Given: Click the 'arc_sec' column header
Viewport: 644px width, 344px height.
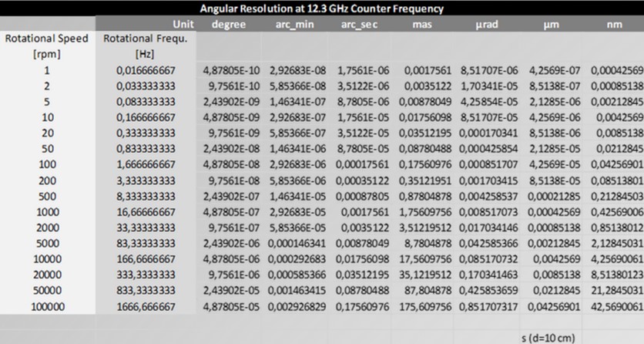Looking at the screenshot, I should [x=358, y=24].
